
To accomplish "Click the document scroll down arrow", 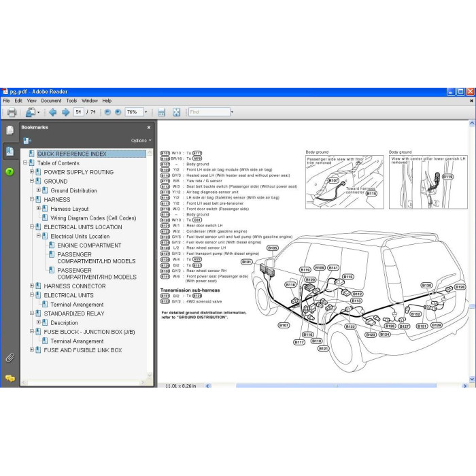I will (472, 379).
